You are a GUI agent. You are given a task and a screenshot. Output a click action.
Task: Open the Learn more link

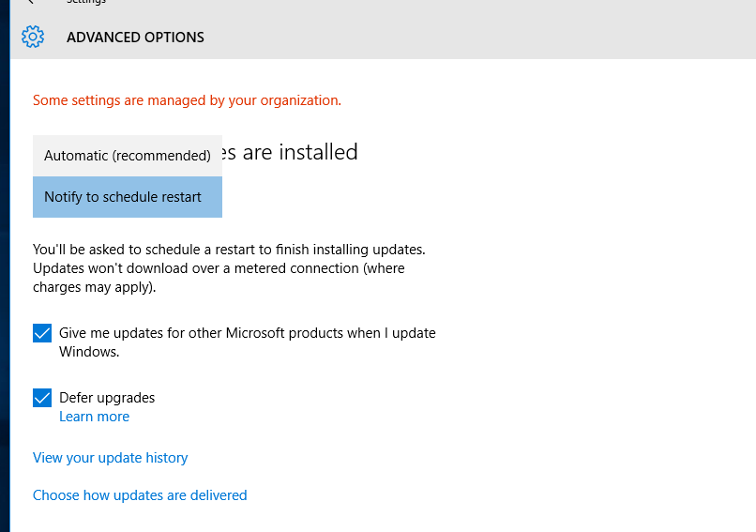tap(94, 417)
